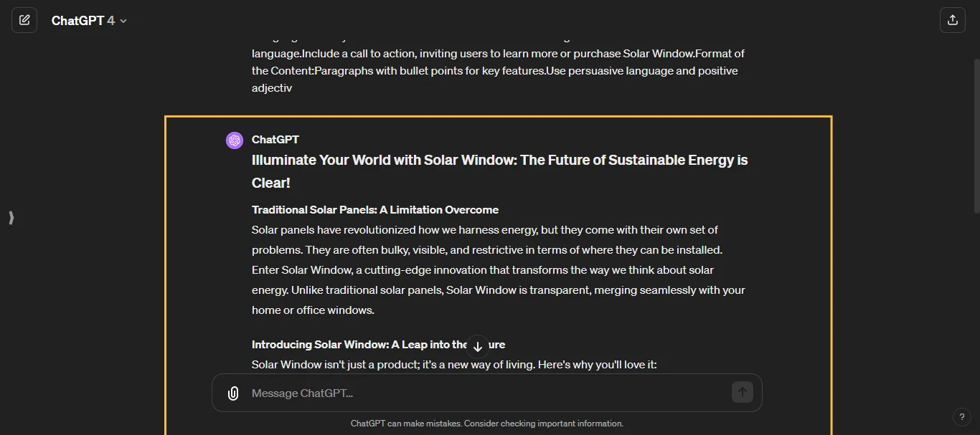Click the purple ChatGPT avatar icon
Image resolution: width=980 pixels, height=435 pixels.
pyautogui.click(x=235, y=140)
